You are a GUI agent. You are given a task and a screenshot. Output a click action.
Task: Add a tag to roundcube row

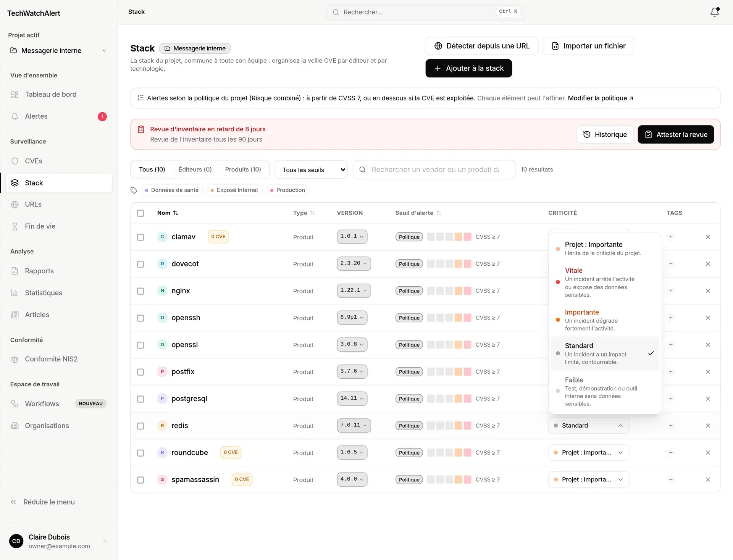pos(671,453)
